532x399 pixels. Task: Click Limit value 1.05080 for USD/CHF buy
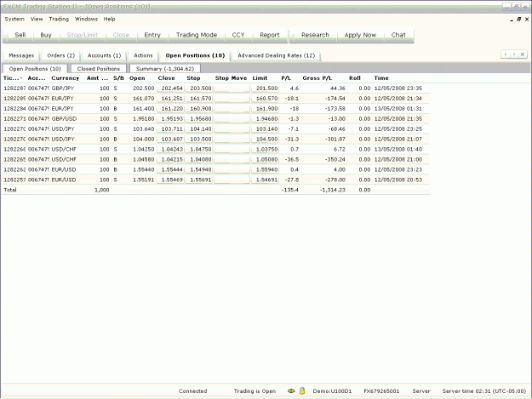click(x=266, y=160)
